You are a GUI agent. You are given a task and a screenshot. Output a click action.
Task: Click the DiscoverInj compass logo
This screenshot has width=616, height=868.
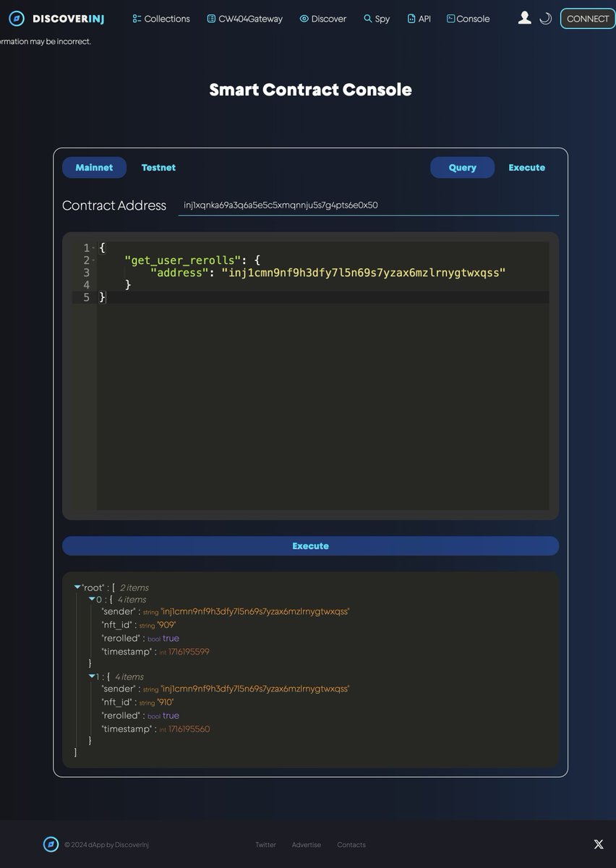17,18
